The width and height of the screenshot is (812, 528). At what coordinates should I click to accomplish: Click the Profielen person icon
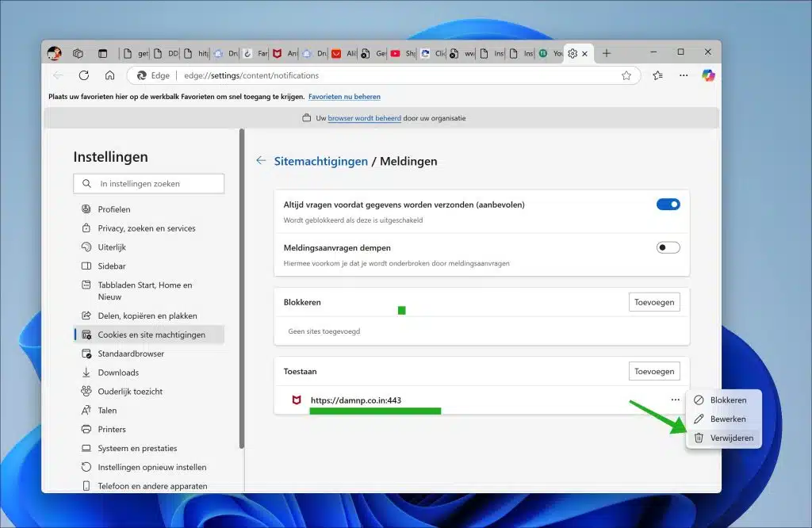tap(86, 209)
